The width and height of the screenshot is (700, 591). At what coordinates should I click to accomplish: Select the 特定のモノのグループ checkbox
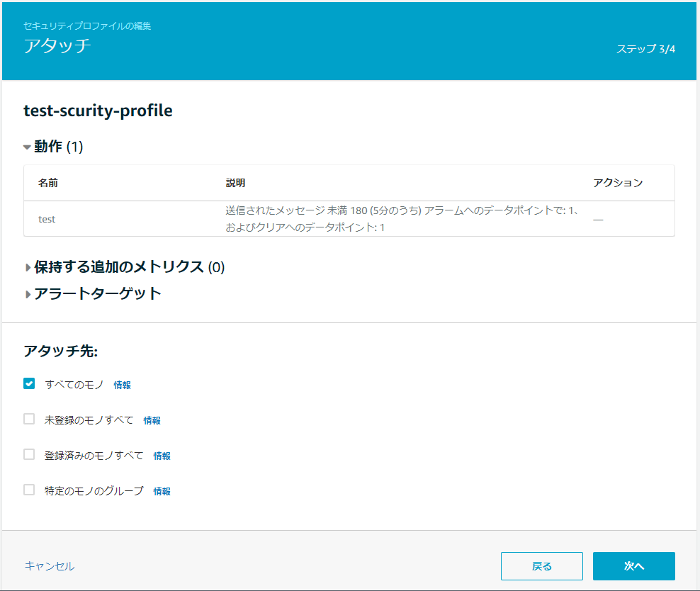coord(29,490)
